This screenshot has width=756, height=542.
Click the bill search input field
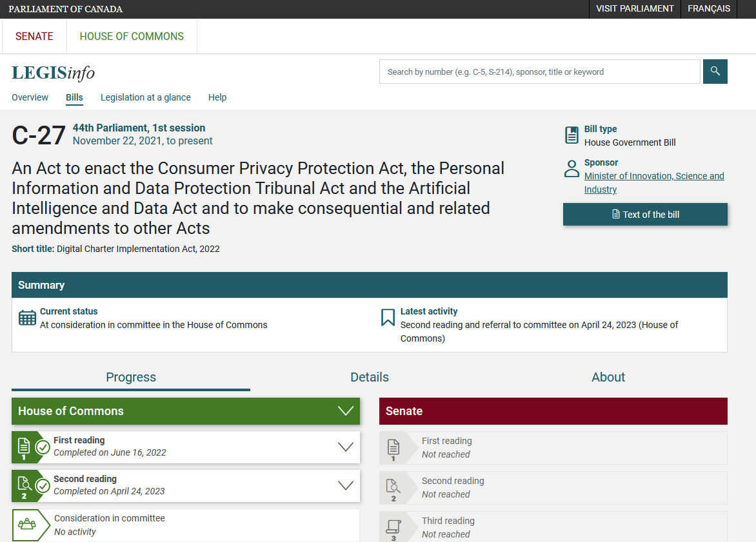539,72
